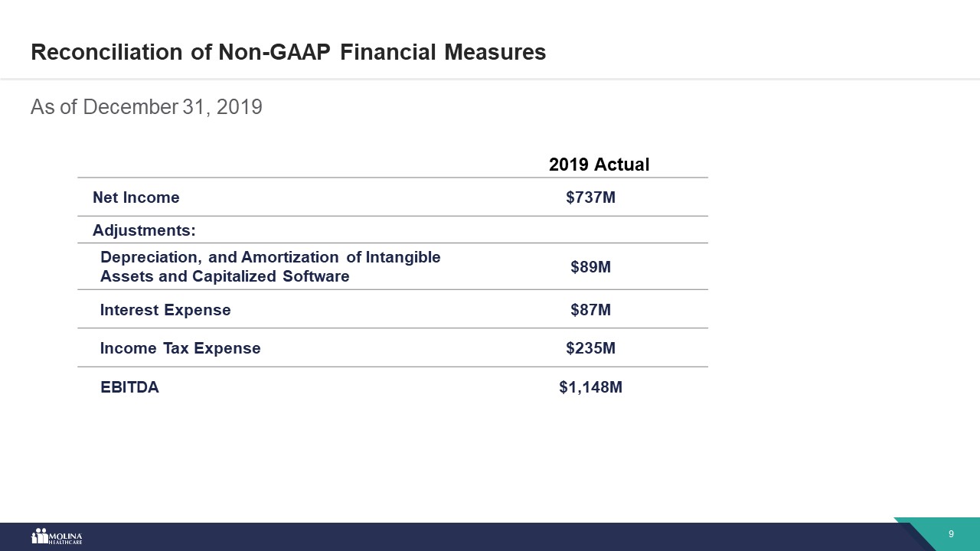The width and height of the screenshot is (980, 551).
Task: Click the $87M interest expense value
Action: coord(591,310)
